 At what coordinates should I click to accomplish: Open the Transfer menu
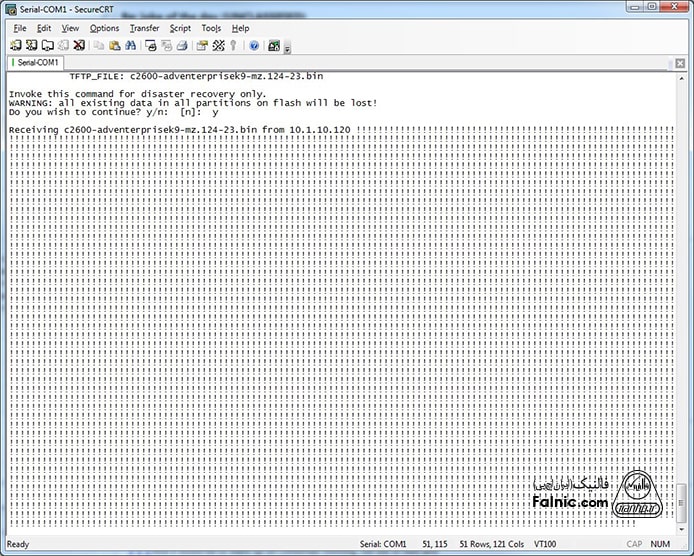coord(144,28)
